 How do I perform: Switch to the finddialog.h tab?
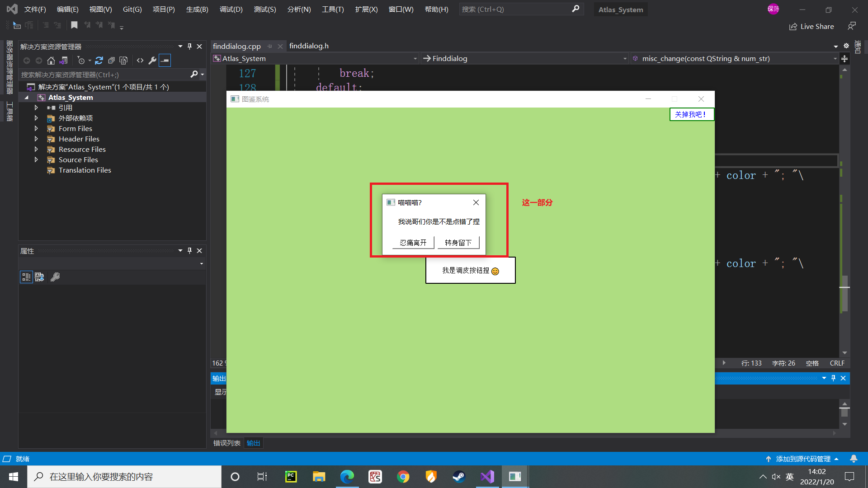tap(309, 46)
